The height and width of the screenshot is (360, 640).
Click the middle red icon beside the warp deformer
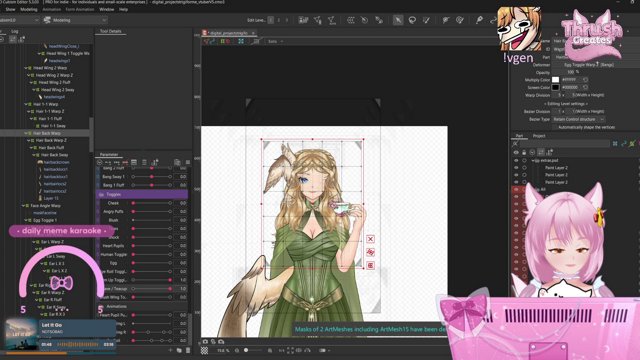pos(370,252)
